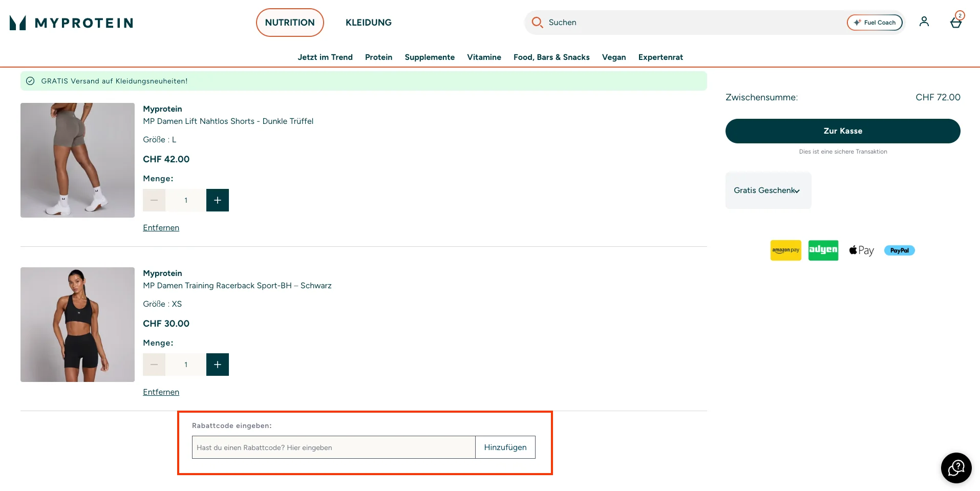Open the user account icon
Image resolution: width=980 pixels, height=491 pixels.
(924, 22)
